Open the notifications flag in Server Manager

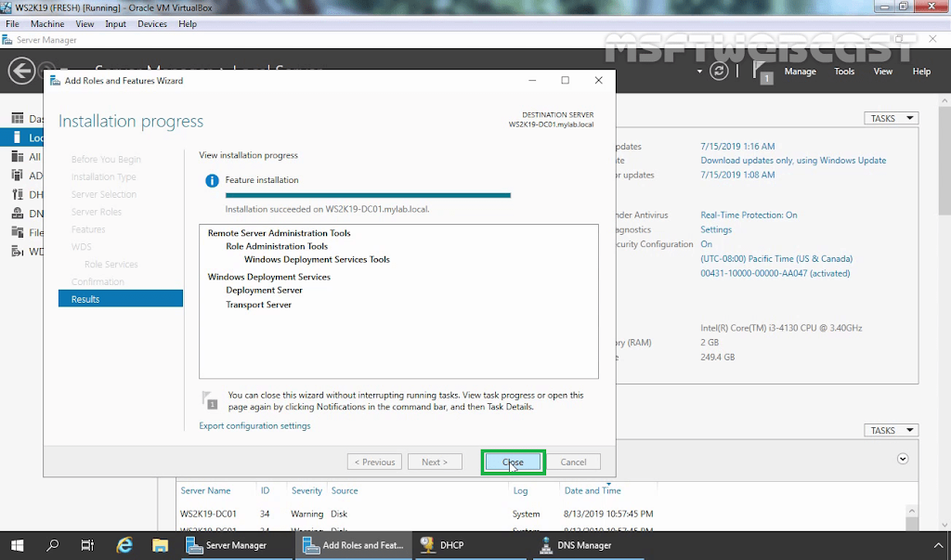click(x=762, y=72)
